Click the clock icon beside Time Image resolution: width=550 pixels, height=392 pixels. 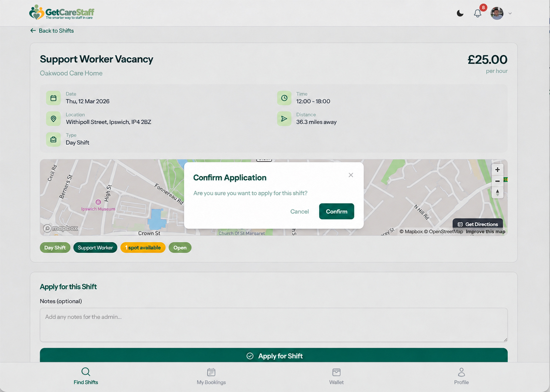click(284, 98)
